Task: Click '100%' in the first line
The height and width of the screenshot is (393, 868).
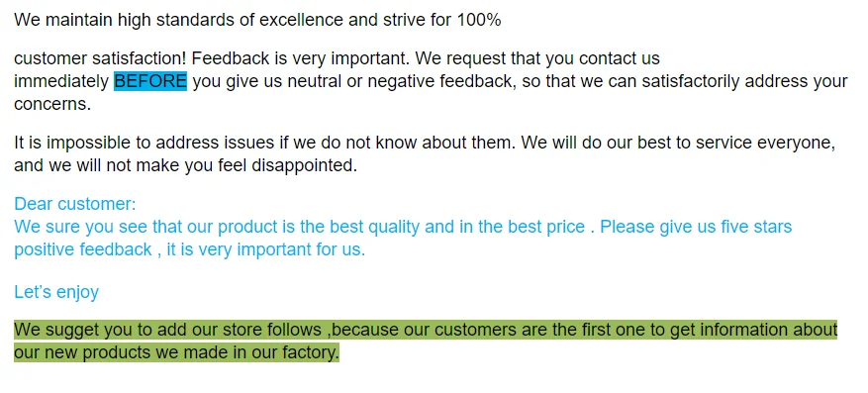Action: (479, 20)
